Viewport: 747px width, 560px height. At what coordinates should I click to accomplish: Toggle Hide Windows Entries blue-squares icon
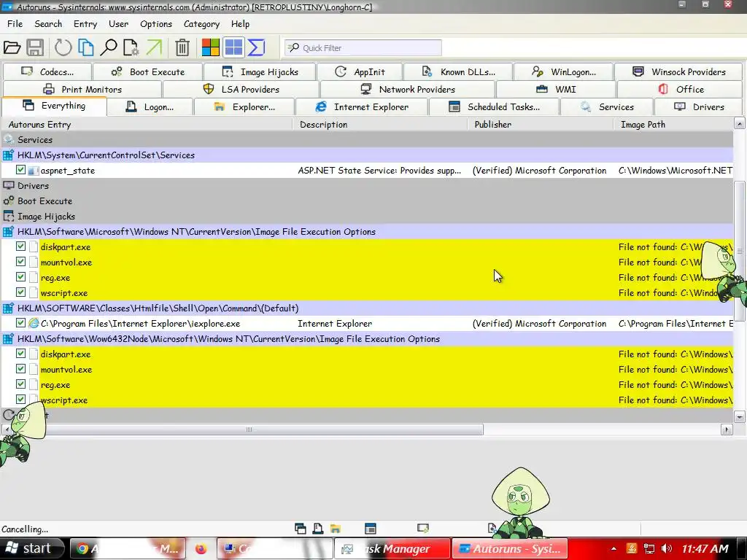pyautogui.click(x=233, y=47)
